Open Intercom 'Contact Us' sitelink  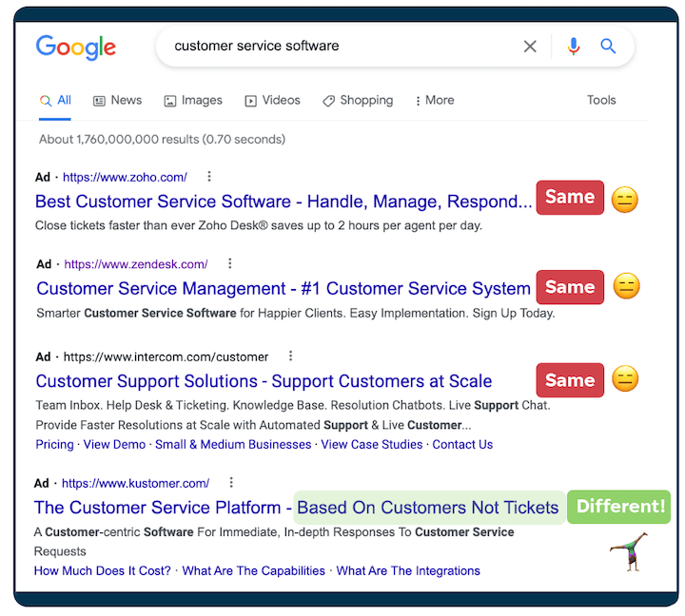462,445
